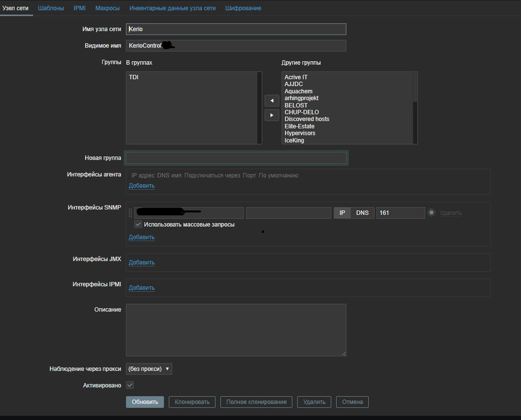Select Hypervisors in other groups list
Screen dimensions: 521x420
(x=300, y=133)
